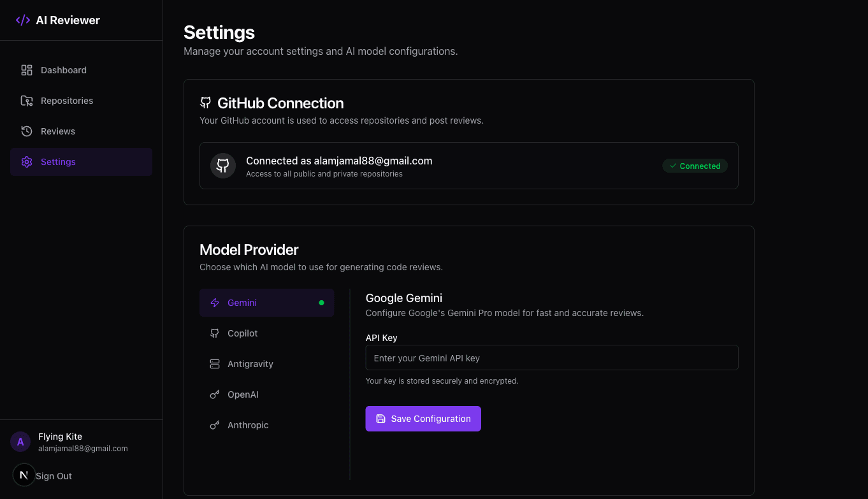Go to Repositories in sidebar

pyautogui.click(x=81, y=101)
